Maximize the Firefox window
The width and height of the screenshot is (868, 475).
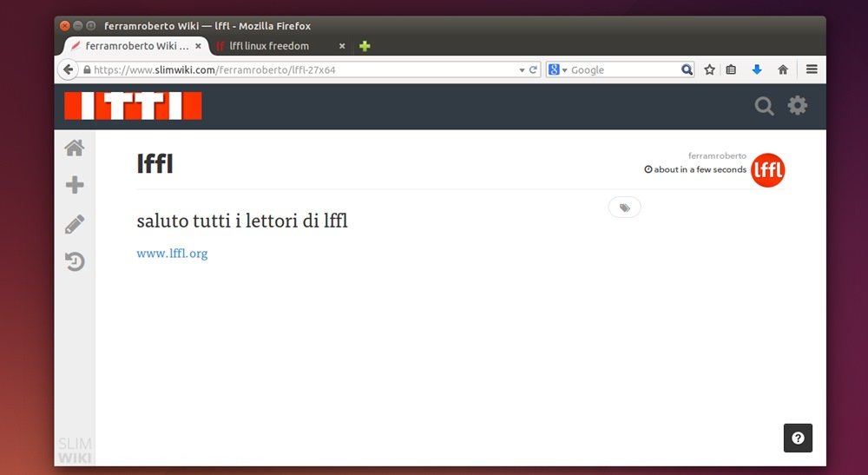(91, 25)
